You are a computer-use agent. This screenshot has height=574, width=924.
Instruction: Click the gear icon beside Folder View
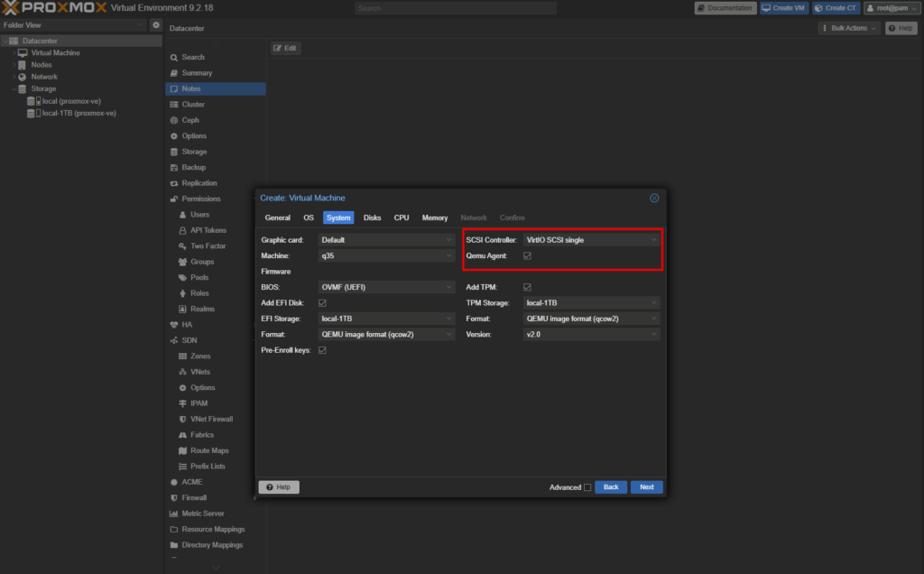click(x=155, y=24)
